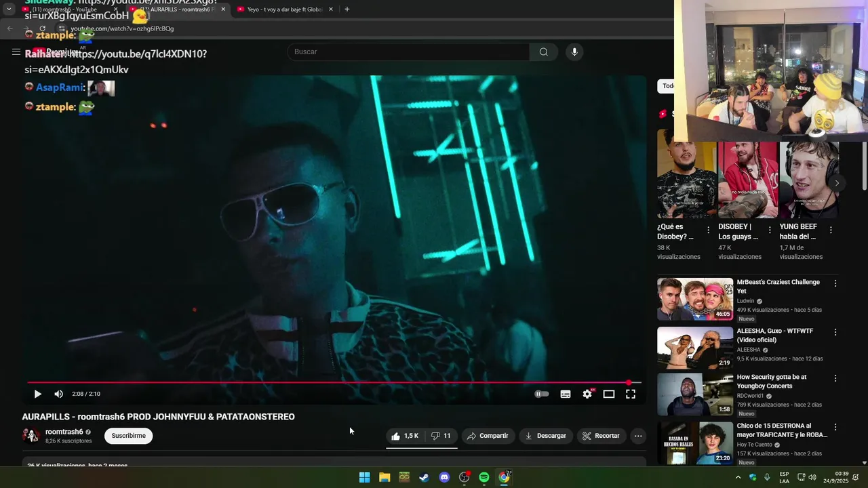This screenshot has width=868, height=488.
Task: Mute the video volume
Action: [59, 394]
